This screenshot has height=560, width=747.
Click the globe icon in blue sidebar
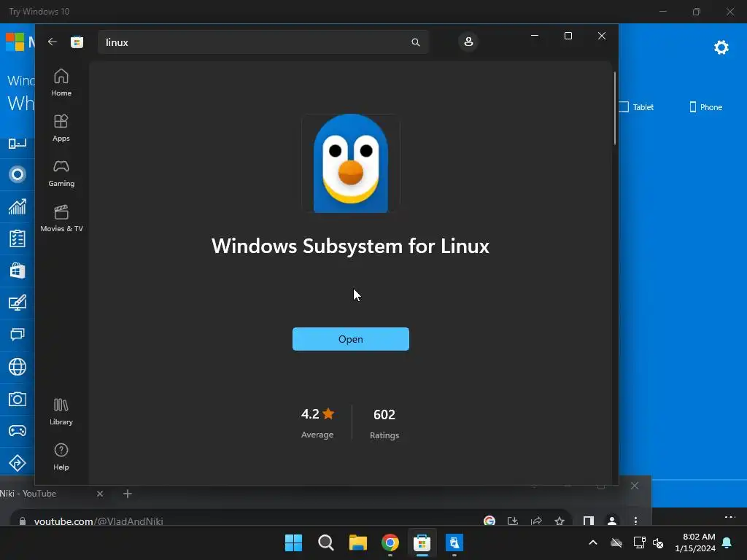pyautogui.click(x=18, y=367)
